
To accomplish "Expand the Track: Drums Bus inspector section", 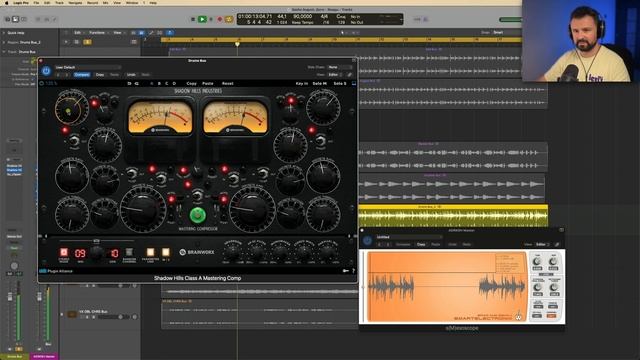I will (x=4, y=52).
